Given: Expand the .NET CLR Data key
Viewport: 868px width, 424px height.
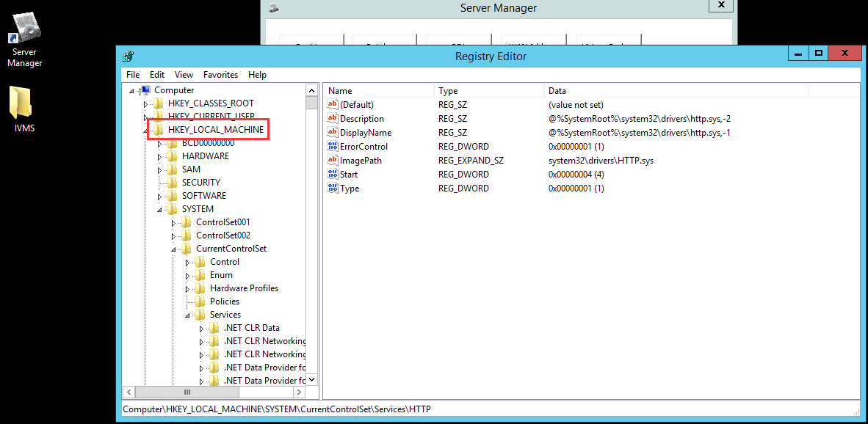Looking at the screenshot, I should [x=201, y=329].
